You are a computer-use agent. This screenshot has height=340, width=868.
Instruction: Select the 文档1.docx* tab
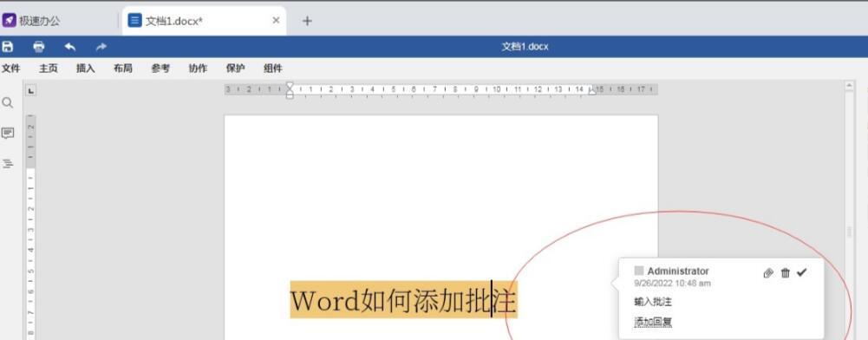(204, 21)
